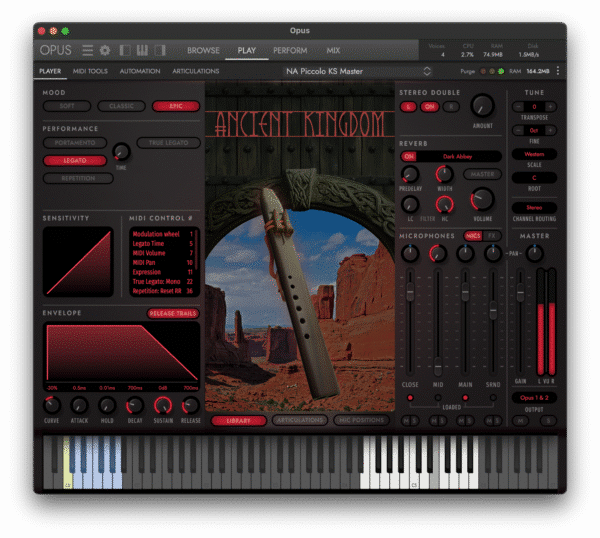Adjust the master Gain fader
The width and height of the screenshot is (600, 538).
(x=520, y=292)
